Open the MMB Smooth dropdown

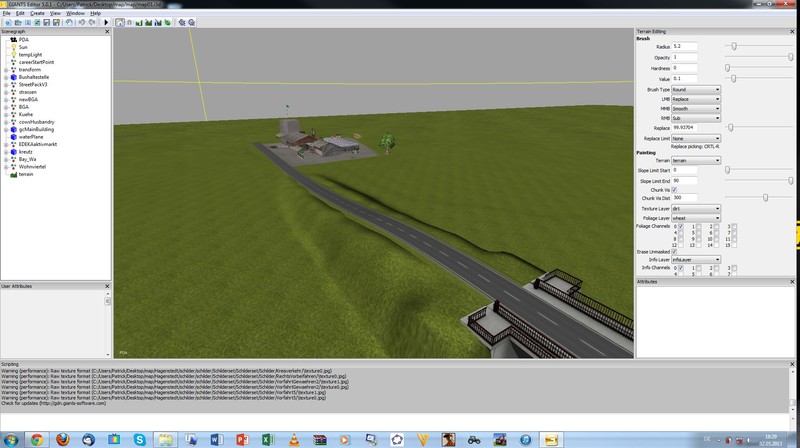pos(696,109)
